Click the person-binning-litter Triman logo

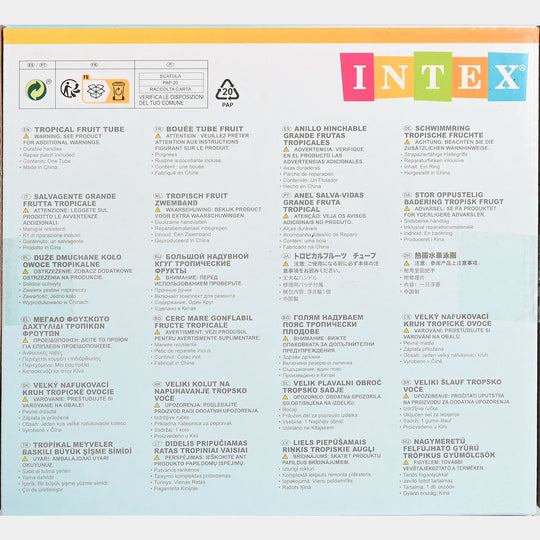[70, 89]
